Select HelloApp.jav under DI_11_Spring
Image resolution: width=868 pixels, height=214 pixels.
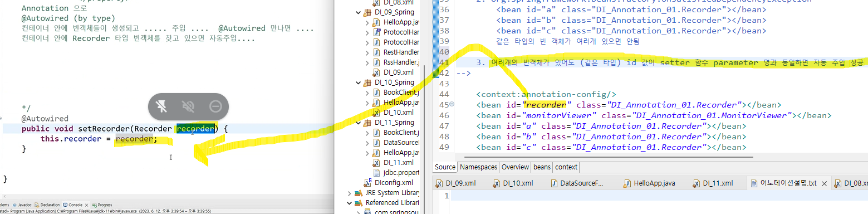point(401,152)
